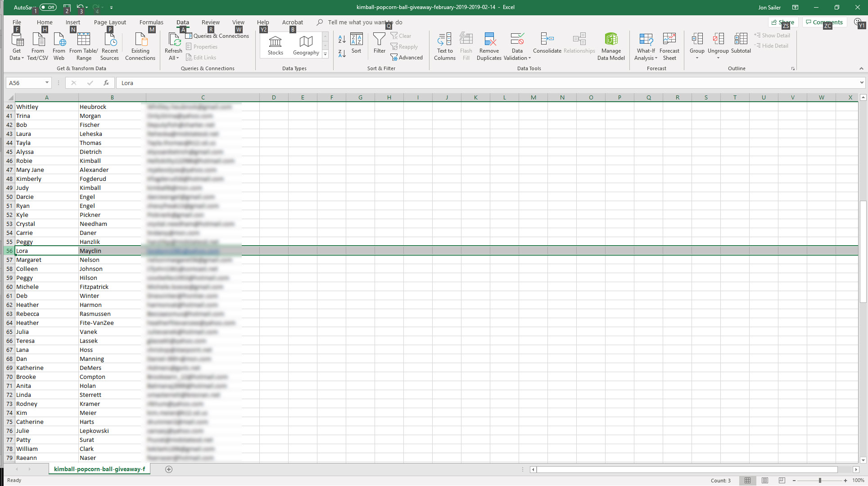Open the Comments pane button

(824, 22)
